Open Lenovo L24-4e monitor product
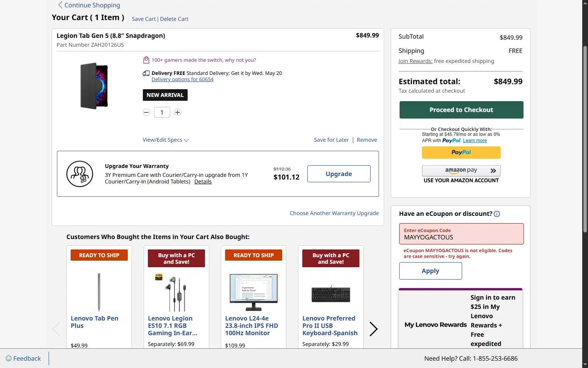Viewport: 588px width, 368px height. click(x=252, y=326)
